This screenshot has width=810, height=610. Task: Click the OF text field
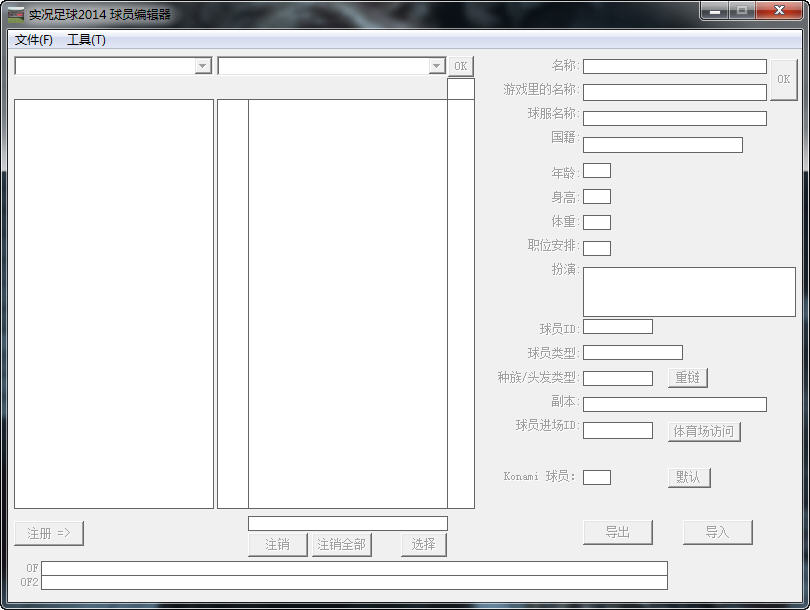[354, 568]
